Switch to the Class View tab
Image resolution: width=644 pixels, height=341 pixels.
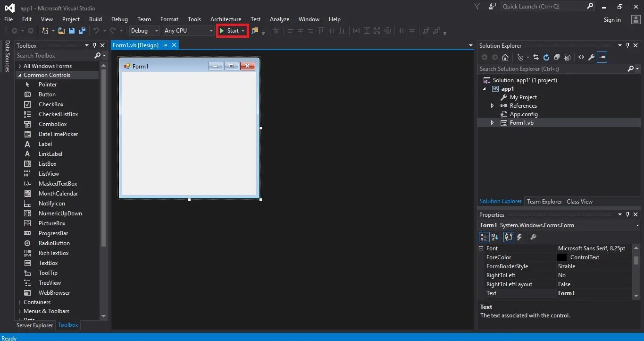579,202
